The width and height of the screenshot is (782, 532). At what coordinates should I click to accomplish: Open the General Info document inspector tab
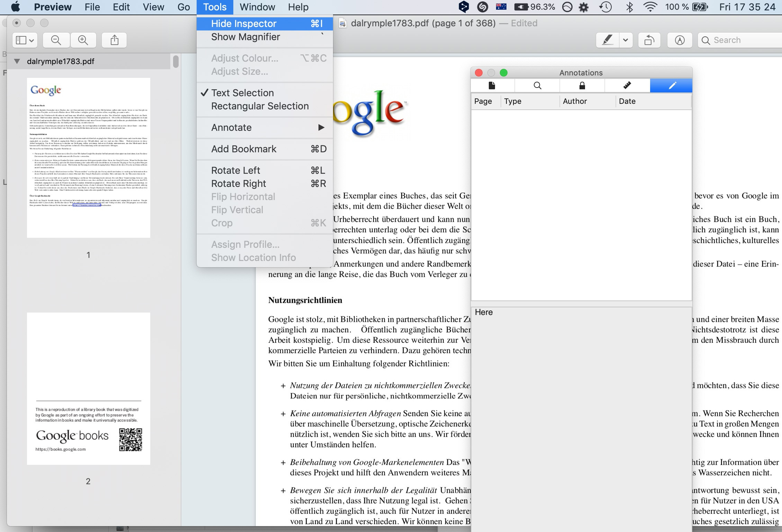click(492, 85)
